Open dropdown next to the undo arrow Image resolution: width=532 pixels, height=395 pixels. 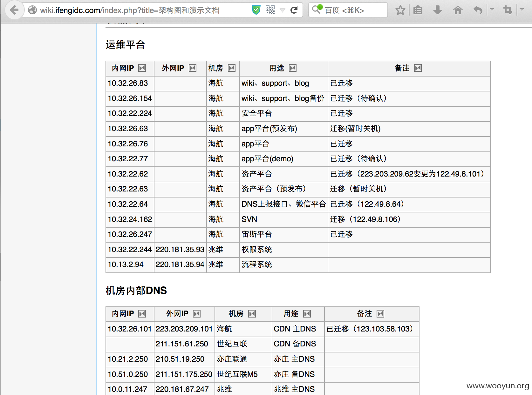(x=492, y=10)
